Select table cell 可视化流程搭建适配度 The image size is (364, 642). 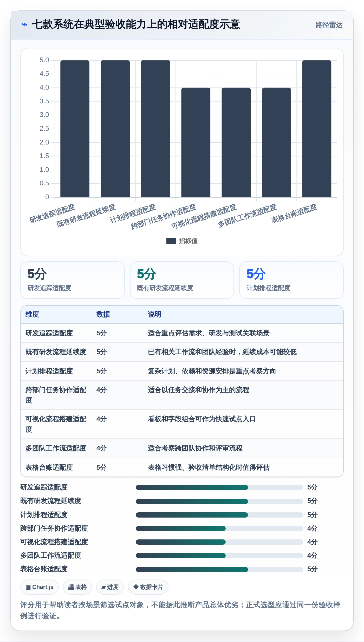(x=56, y=424)
